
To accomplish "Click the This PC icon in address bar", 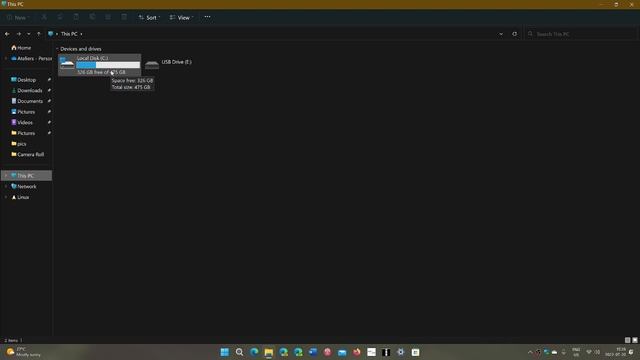I will [51, 34].
